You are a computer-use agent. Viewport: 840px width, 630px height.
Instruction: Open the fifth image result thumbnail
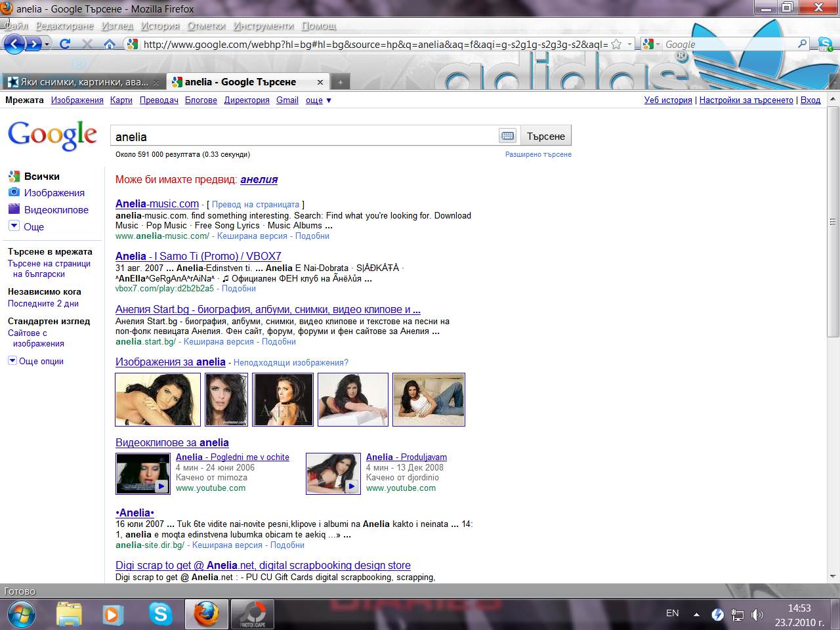pos(429,400)
